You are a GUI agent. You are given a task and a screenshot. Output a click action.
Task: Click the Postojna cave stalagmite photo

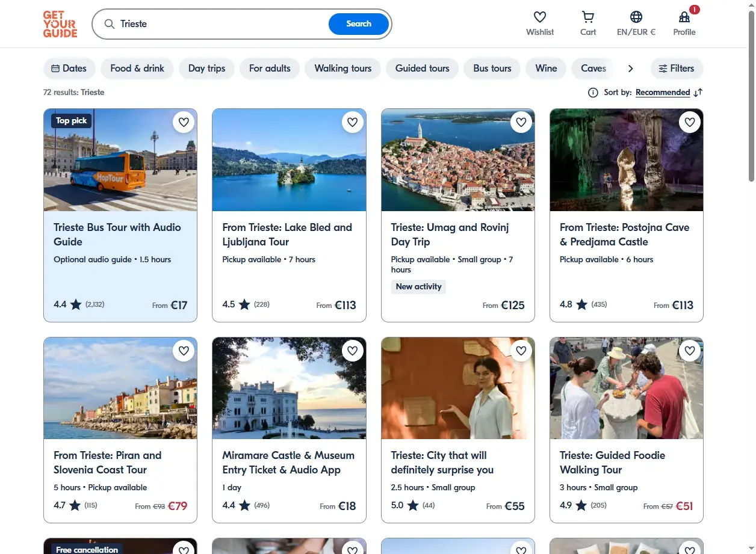tap(627, 160)
